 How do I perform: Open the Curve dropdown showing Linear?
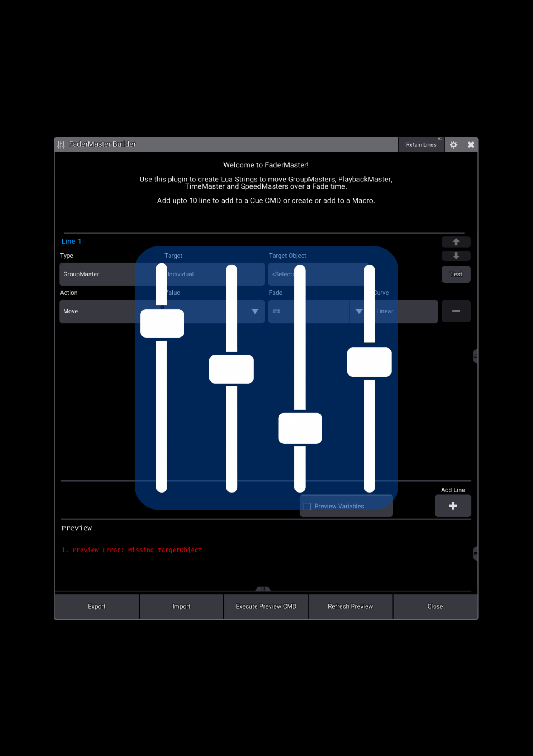(x=405, y=311)
